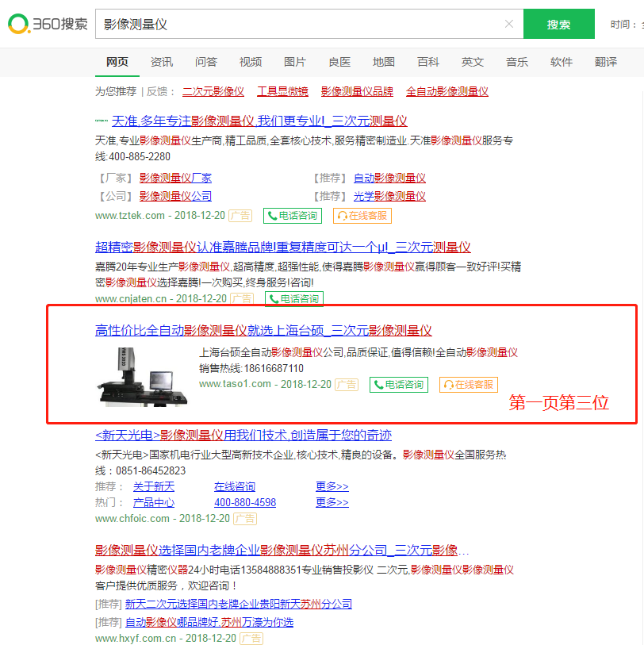Screen dimensions: 644x645
Task: Click the 反馈 link beside 为您推荐
Action: pyautogui.click(x=157, y=91)
